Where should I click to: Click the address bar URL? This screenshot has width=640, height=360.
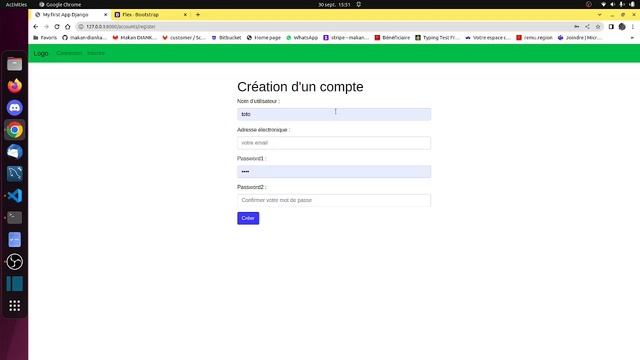(x=120, y=27)
